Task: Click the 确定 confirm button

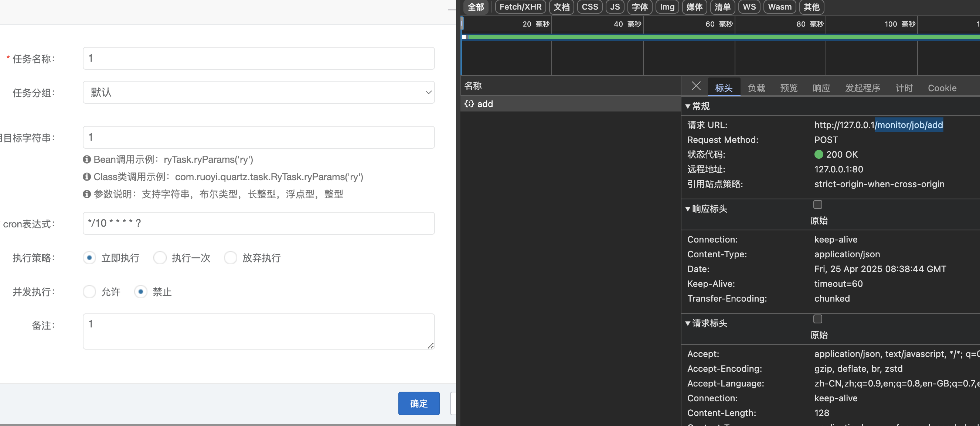Action: click(x=419, y=403)
